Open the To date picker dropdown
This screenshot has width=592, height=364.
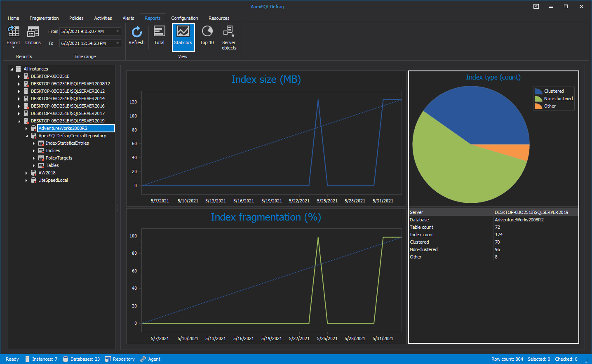[x=117, y=43]
